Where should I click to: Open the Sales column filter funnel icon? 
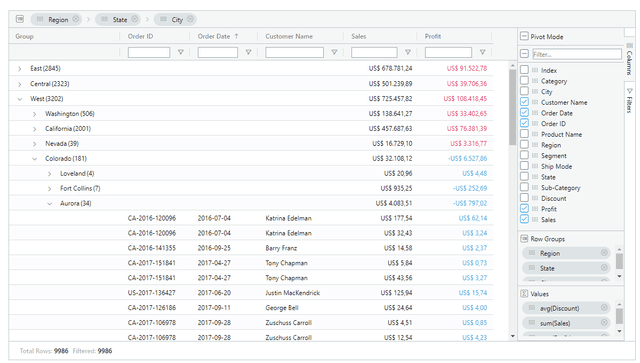pyautogui.click(x=407, y=52)
